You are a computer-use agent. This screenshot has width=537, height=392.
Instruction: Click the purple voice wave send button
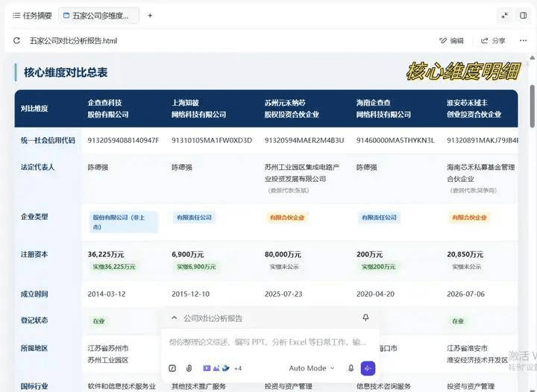[368, 368]
